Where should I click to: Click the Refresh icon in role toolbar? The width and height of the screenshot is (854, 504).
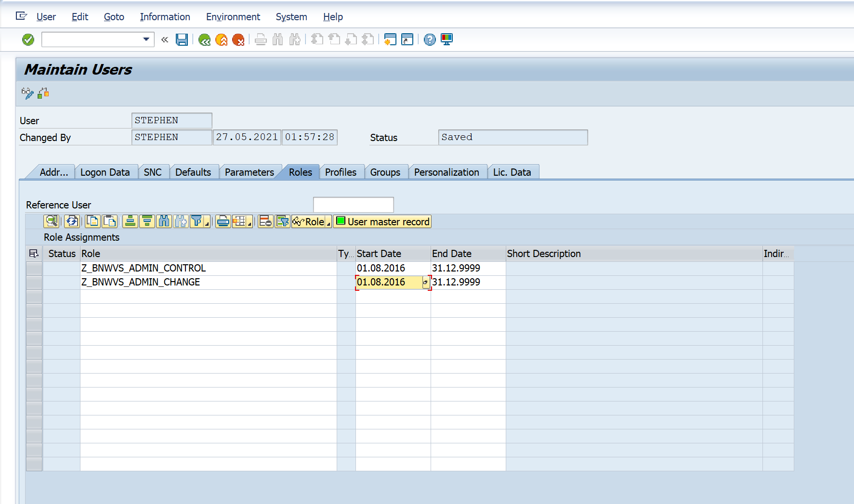click(72, 221)
